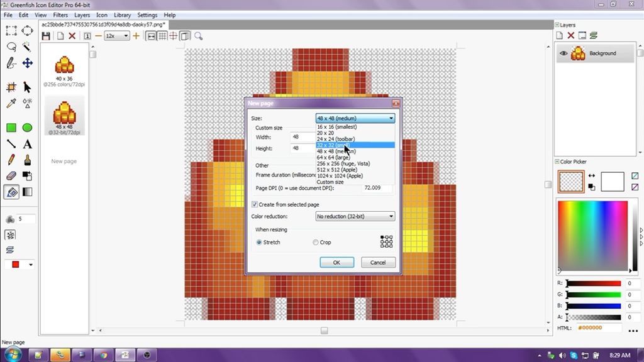
Task: Select the Crop resizing option
Action: coord(316,242)
